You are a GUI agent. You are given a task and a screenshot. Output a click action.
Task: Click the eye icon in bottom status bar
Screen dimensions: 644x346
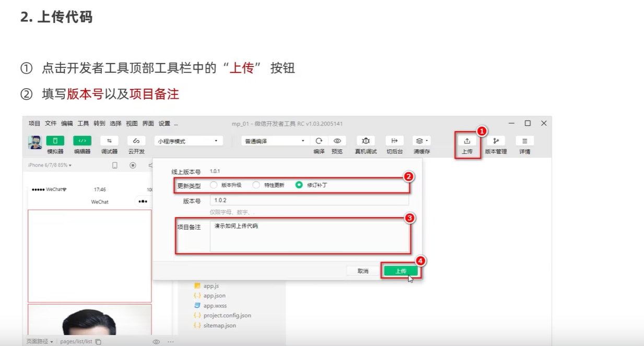[156, 342]
